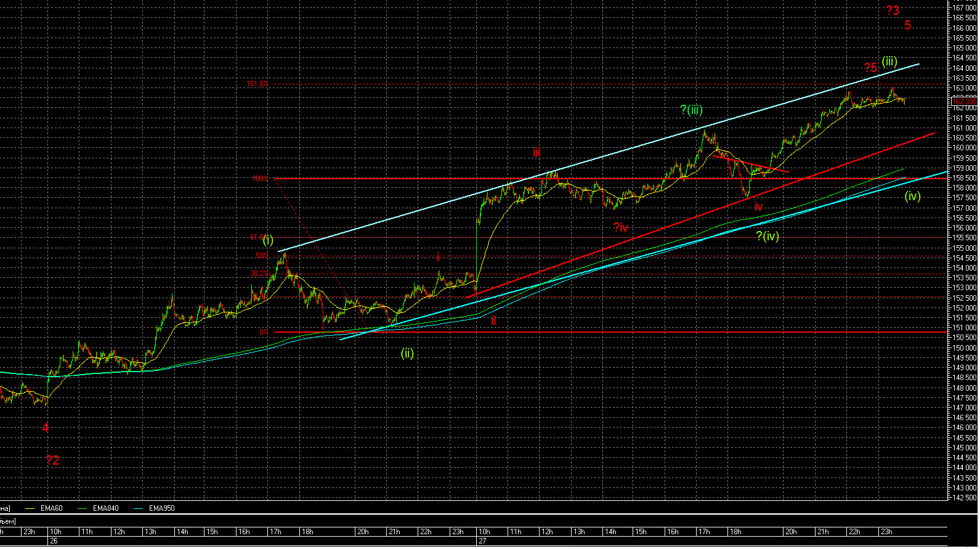Select the green (i) wave label

click(x=268, y=240)
